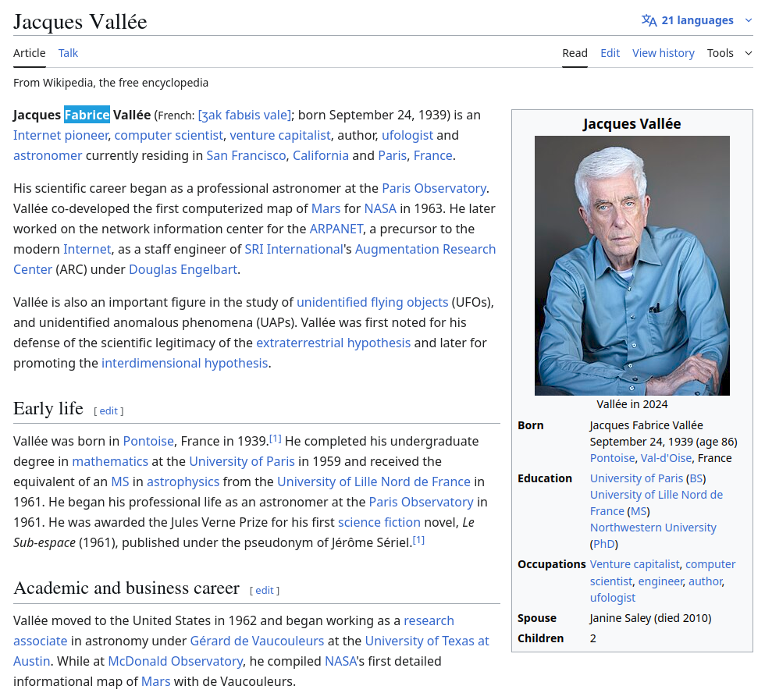
Task: Visit the Gérard de Vaucouleurs article
Action: point(257,641)
